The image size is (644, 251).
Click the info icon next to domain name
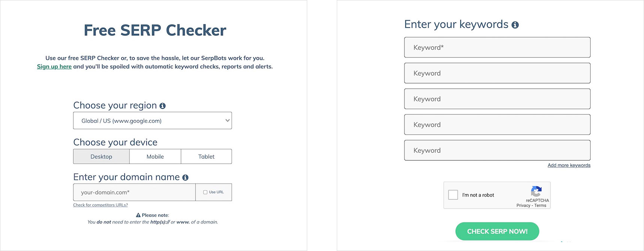coord(185,178)
